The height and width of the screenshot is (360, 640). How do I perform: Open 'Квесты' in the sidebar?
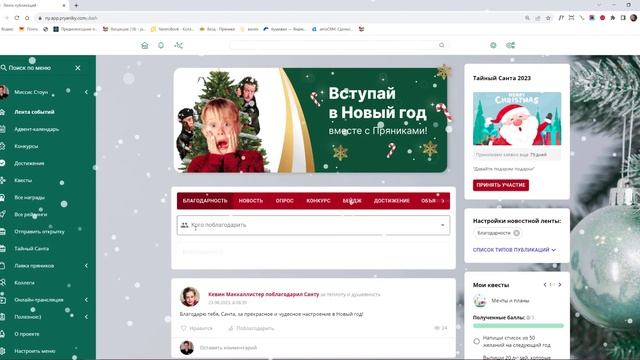tap(23, 180)
